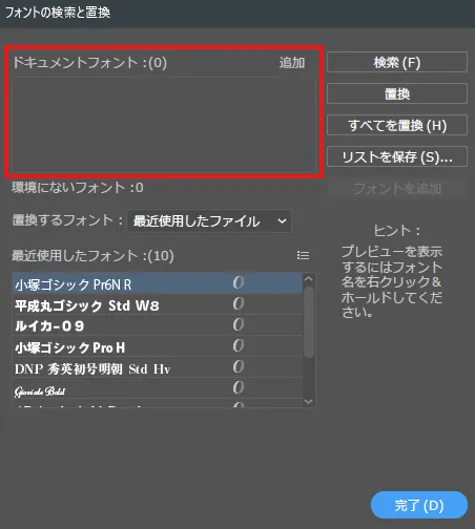Click the font list scroll down arrow
Screen dimensions: 476x530
tap(308, 402)
